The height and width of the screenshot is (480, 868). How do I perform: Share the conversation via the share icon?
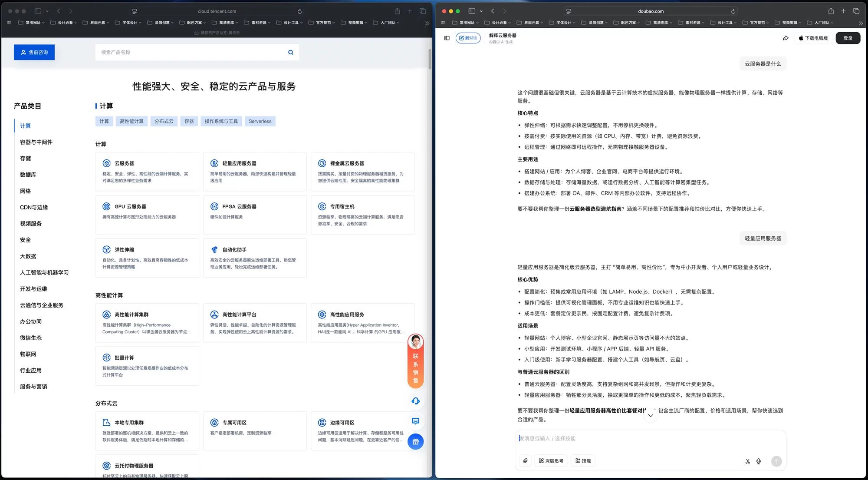786,38
